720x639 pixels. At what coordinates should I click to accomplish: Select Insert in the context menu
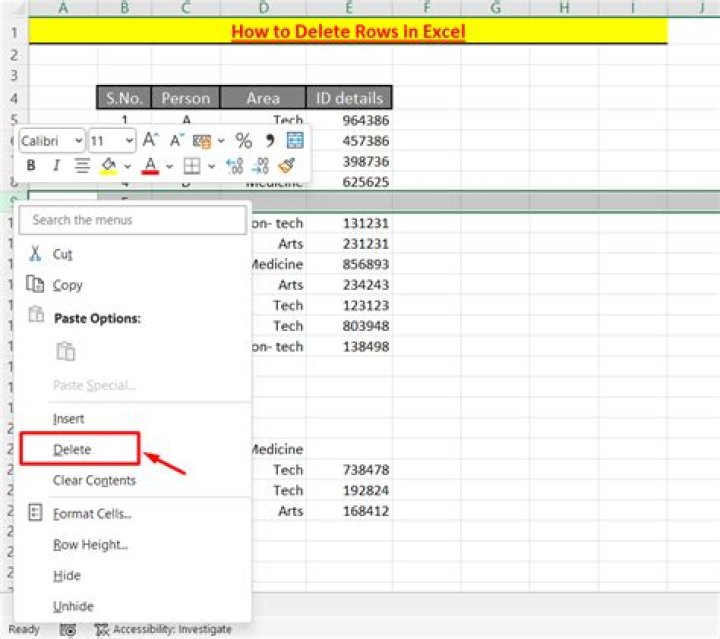coord(68,419)
